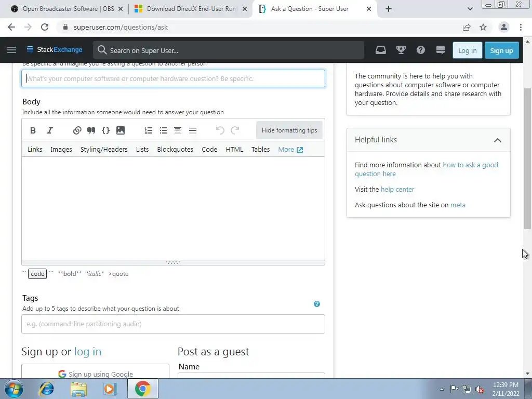Open Chrome tab search dropdown arrow
This screenshot has height=399, width=532.
pyautogui.click(x=470, y=9)
